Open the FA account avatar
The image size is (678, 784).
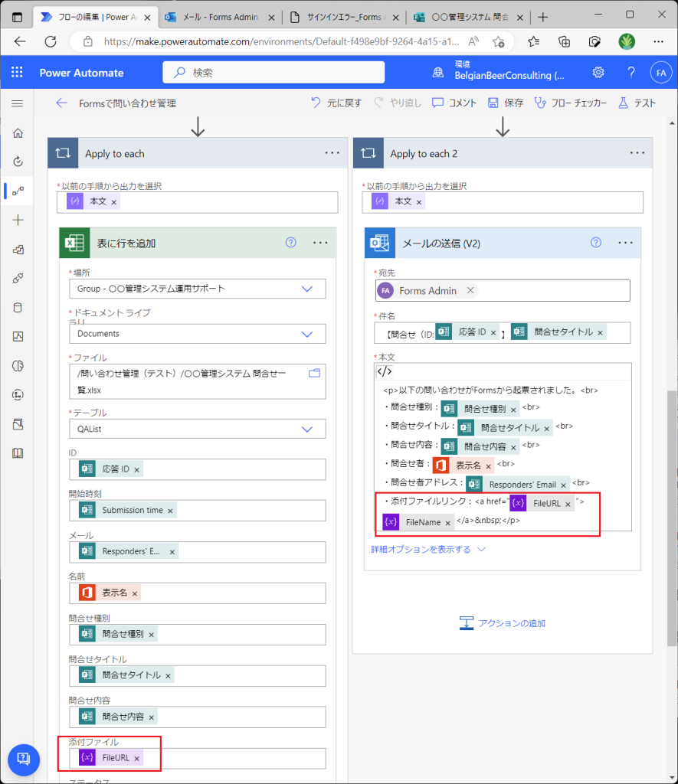coord(661,73)
